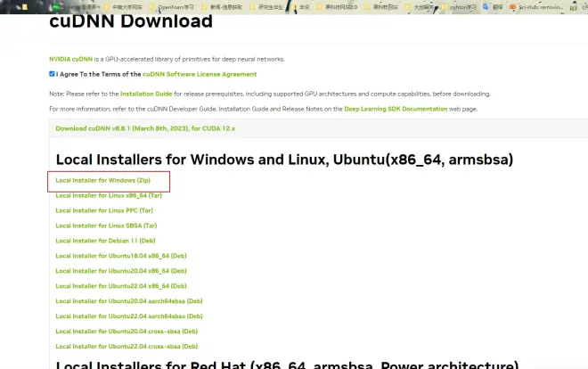
Task: Uncheck the license agreement terms checkbox
Action: 52,74
